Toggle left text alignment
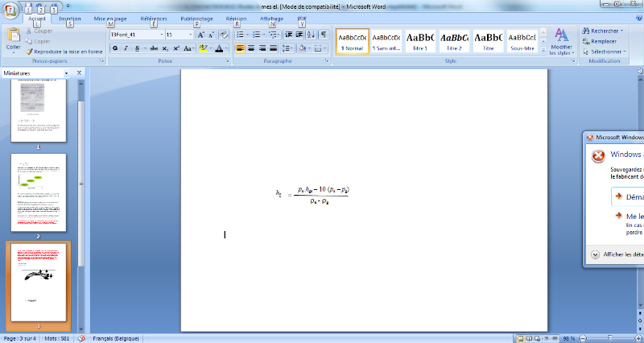 tap(240, 48)
